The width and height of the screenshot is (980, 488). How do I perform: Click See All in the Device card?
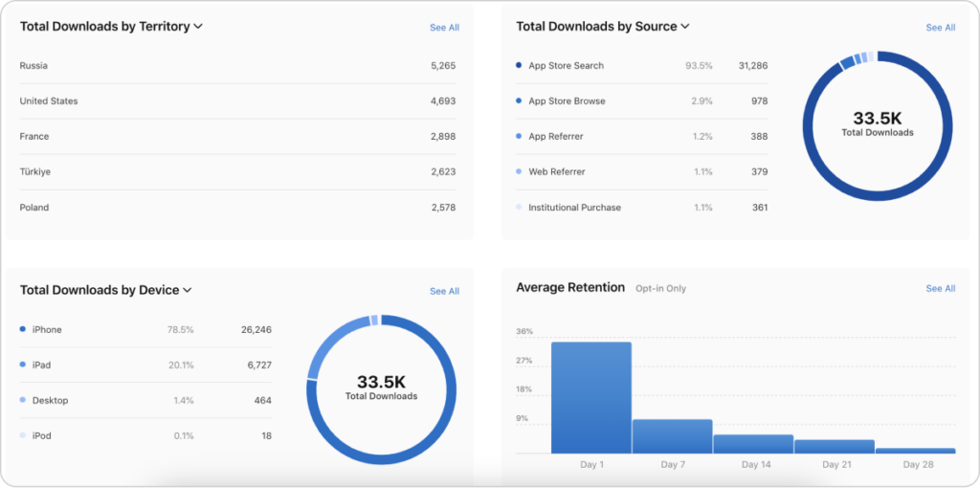click(444, 291)
